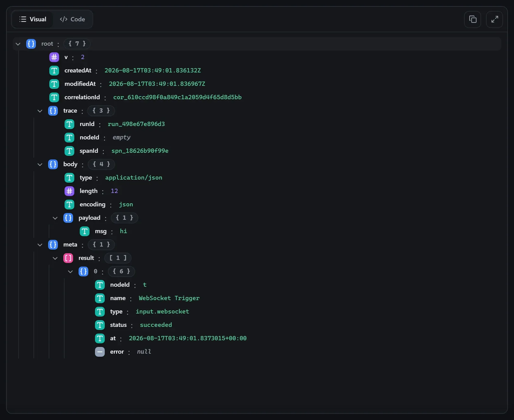Select the correlationId value cor_610ccd98f0a849c1a2059d4f65d8d5bb
The image size is (514, 420).
click(x=178, y=97)
